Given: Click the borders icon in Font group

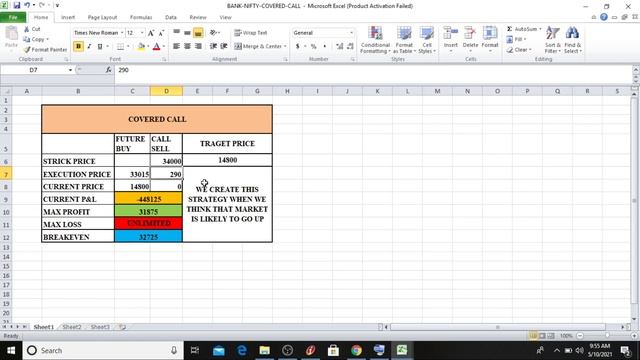Looking at the screenshot, I should coord(120,47).
